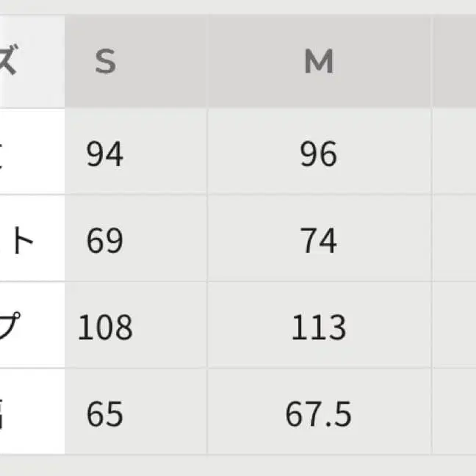Screen dimensions: 476x476
Task: Click the S size column header
Action: 105,62
